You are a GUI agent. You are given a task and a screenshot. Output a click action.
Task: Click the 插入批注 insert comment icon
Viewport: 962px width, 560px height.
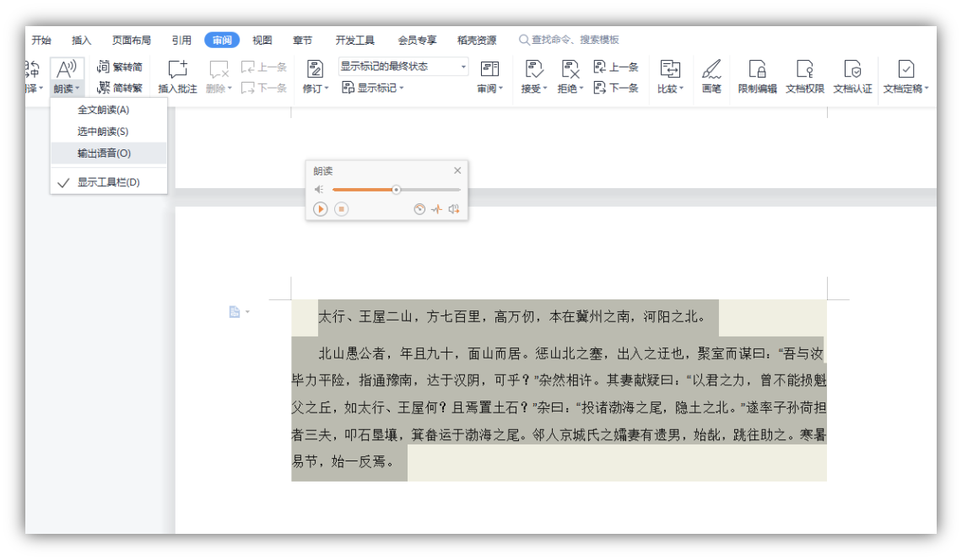[177, 71]
